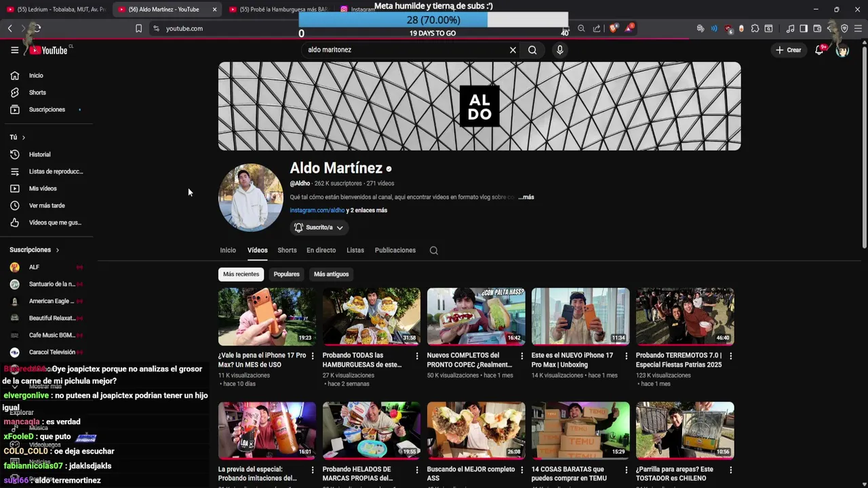Open the Probando HELADOS video thumbnail

tap(372, 431)
